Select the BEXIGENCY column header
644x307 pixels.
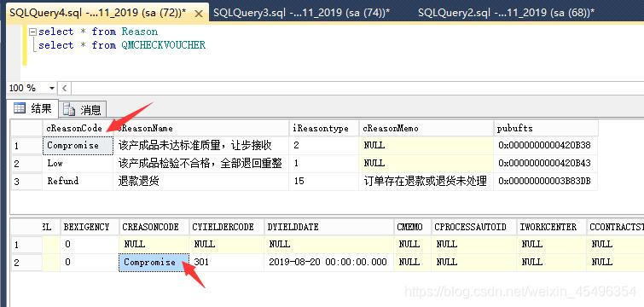click(x=90, y=227)
